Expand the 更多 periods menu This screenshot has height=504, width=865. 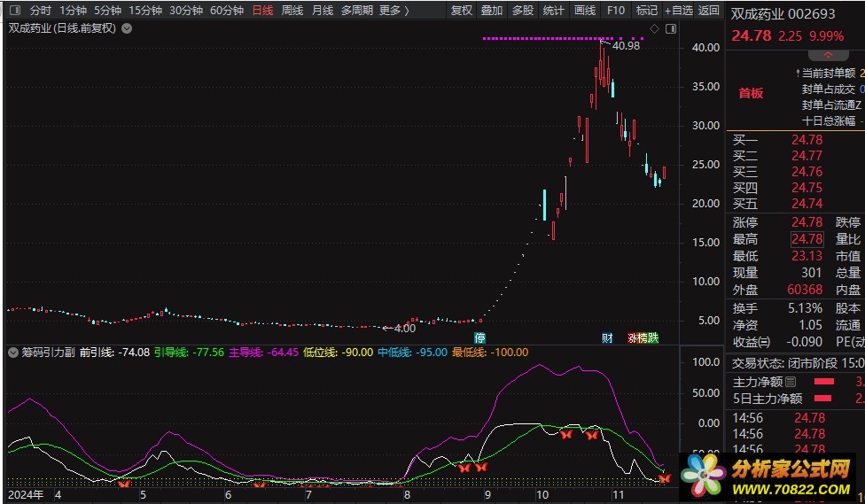(x=394, y=10)
